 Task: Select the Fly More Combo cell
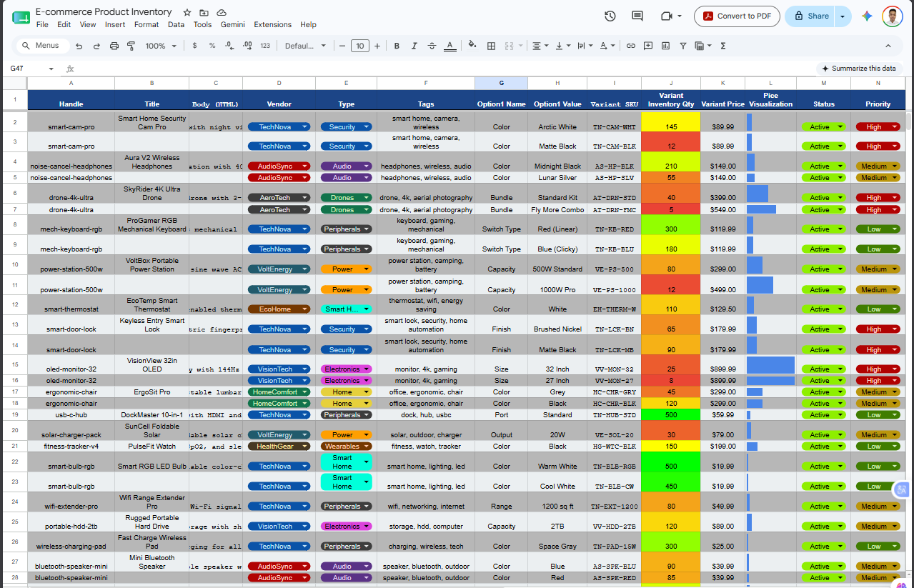tap(557, 210)
